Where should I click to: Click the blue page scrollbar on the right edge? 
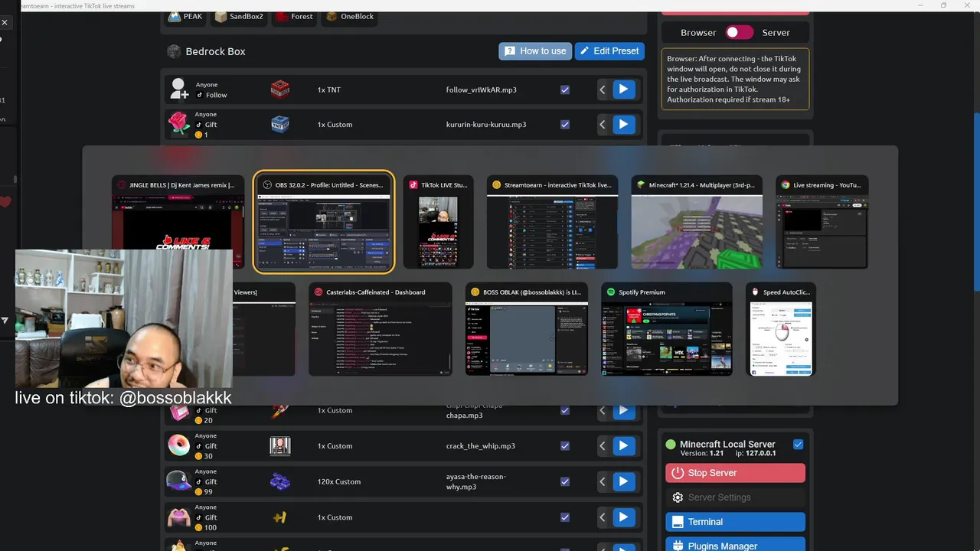tap(976, 202)
